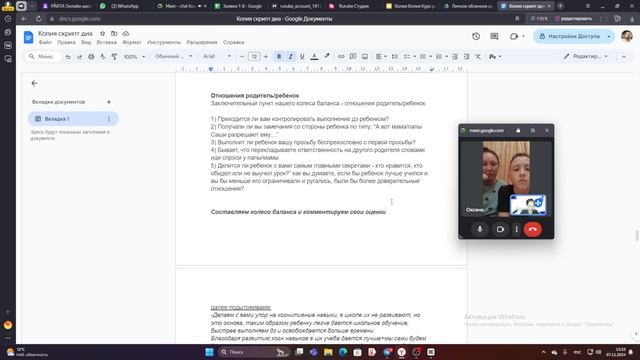Open more options in Meet popup
The height and width of the screenshot is (360, 640).
(516, 229)
